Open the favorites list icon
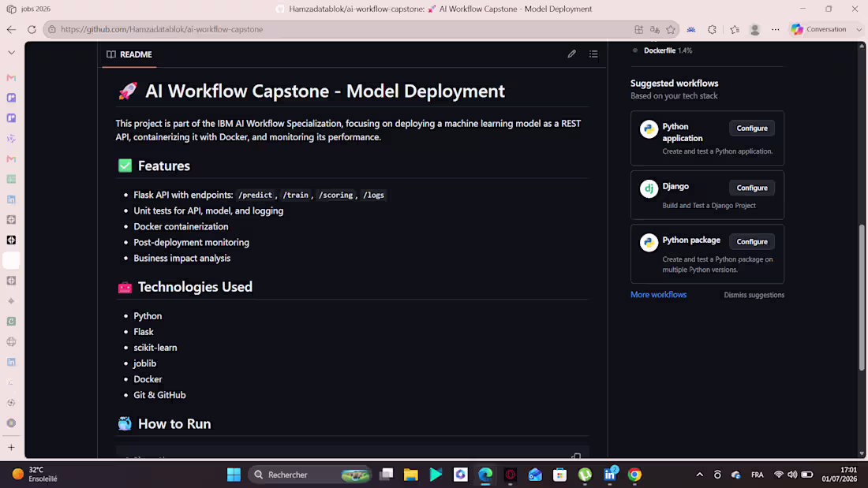The width and height of the screenshot is (868, 488). pos(735,29)
